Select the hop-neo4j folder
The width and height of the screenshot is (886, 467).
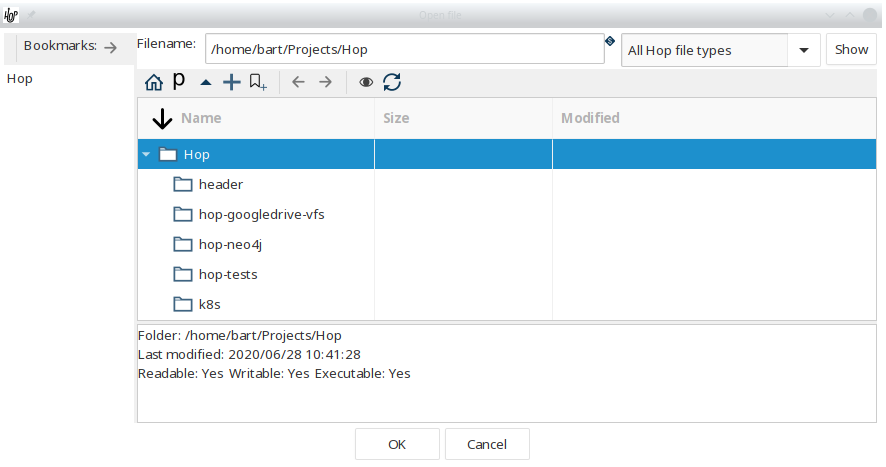pos(230,244)
